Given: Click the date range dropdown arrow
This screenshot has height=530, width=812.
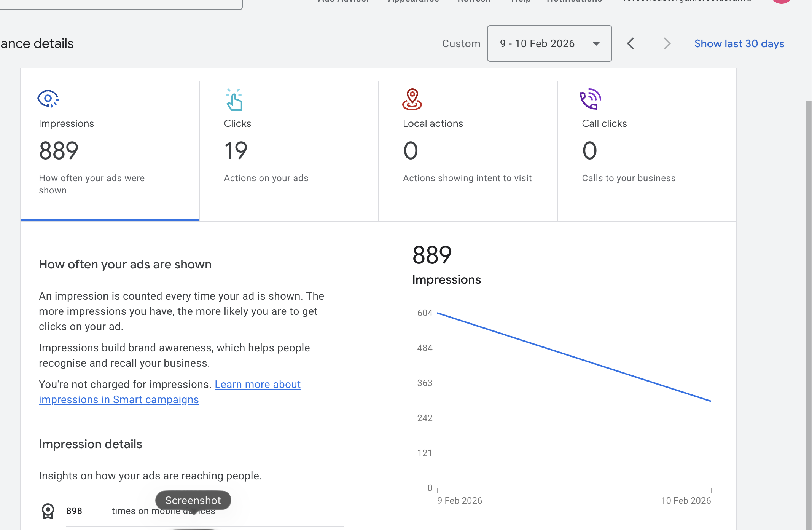Looking at the screenshot, I should pyautogui.click(x=596, y=44).
